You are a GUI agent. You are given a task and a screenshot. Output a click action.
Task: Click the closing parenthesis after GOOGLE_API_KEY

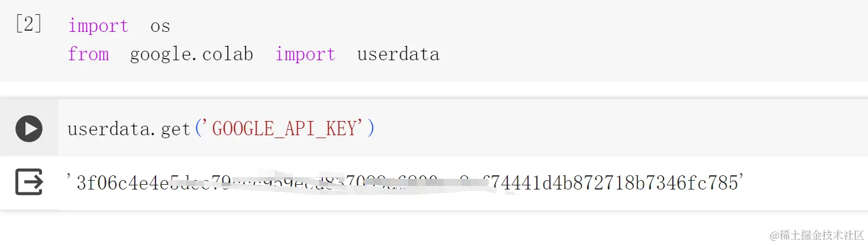371,128
